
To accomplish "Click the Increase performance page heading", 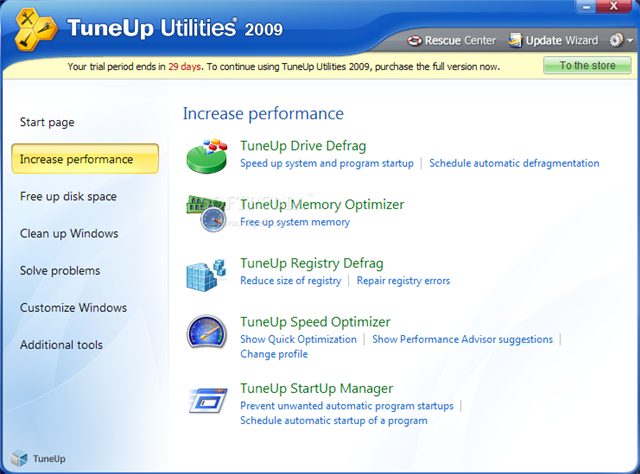I will (263, 113).
